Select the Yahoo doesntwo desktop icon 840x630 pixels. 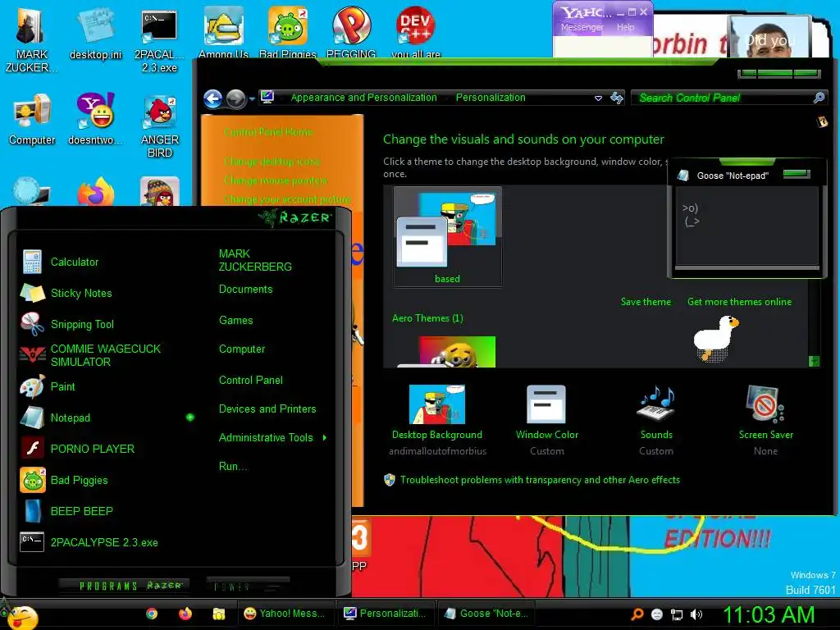(x=95, y=119)
